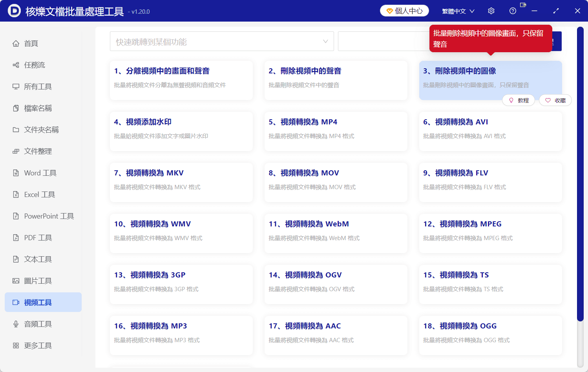Open 9、視頻轉換為 FLV card
This screenshot has height=372, width=588.
491,182
